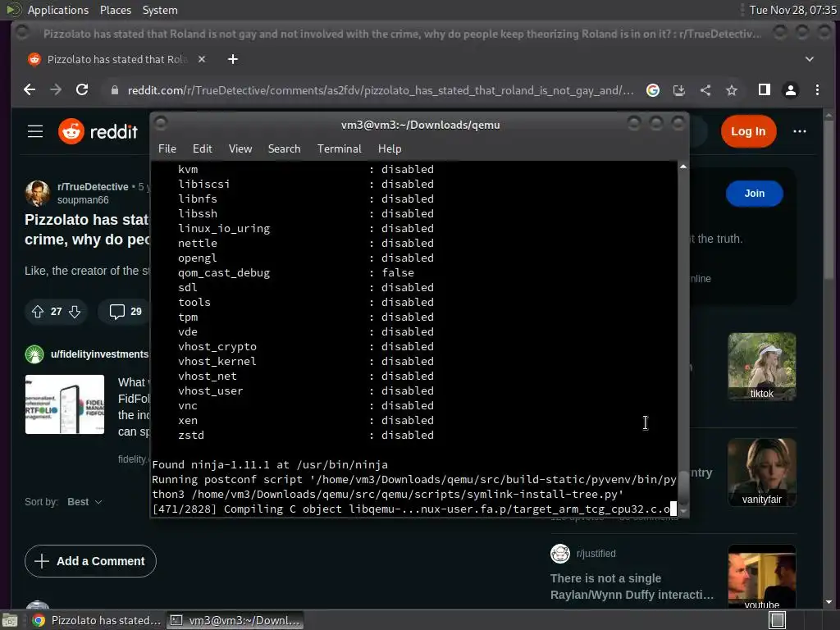Click the Log In button on Reddit
The image size is (840, 630).
coord(748,131)
